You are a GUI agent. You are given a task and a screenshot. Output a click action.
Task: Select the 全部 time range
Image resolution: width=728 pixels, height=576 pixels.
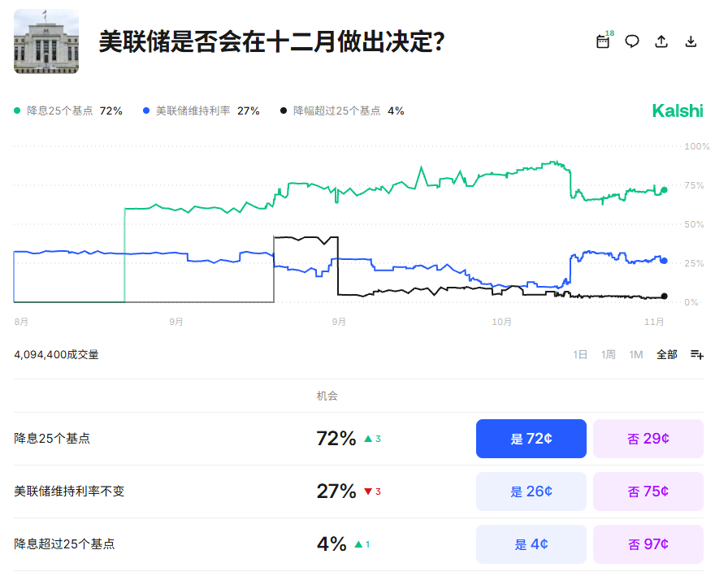point(667,354)
